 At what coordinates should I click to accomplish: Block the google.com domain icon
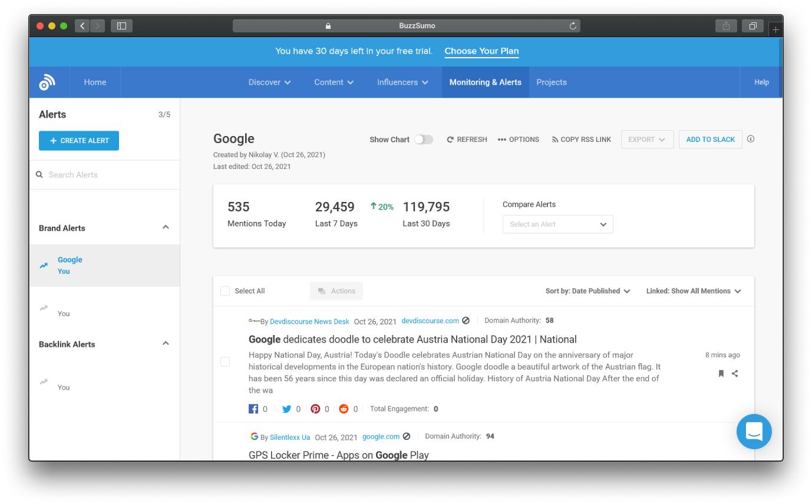pyautogui.click(x=407, y=437)
